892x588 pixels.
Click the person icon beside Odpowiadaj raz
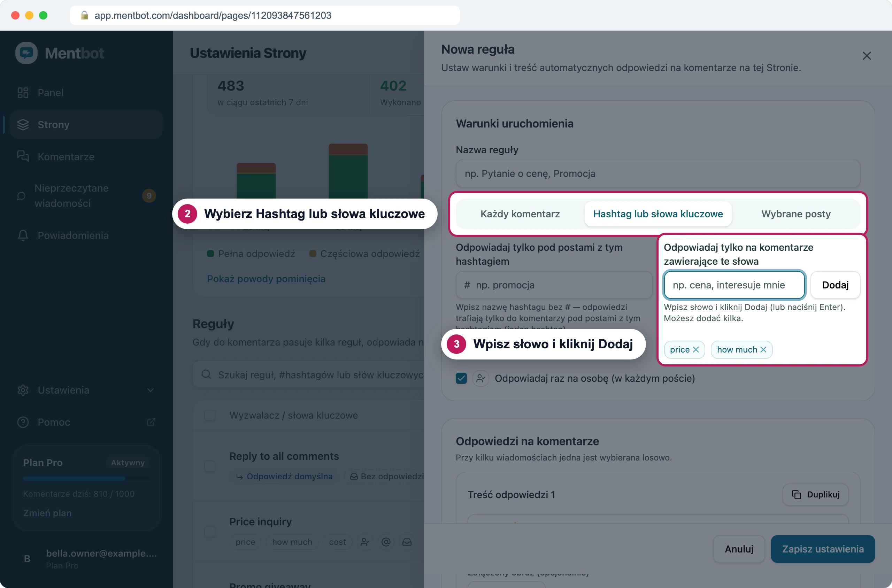[480, 378]
